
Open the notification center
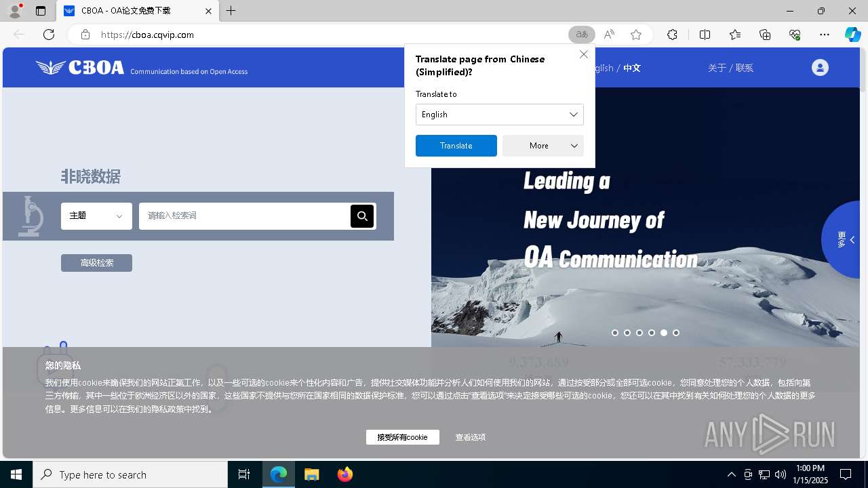point(846,474)
